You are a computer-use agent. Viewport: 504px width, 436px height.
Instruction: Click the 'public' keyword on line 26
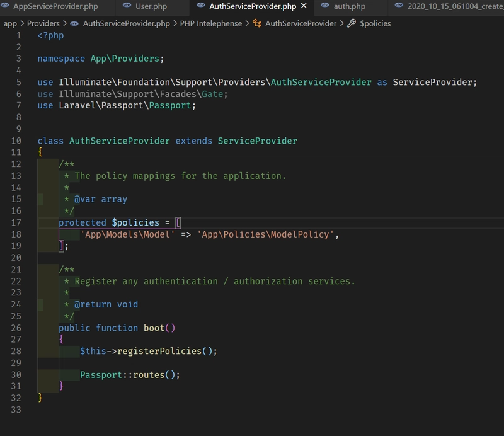coord(74,328)
